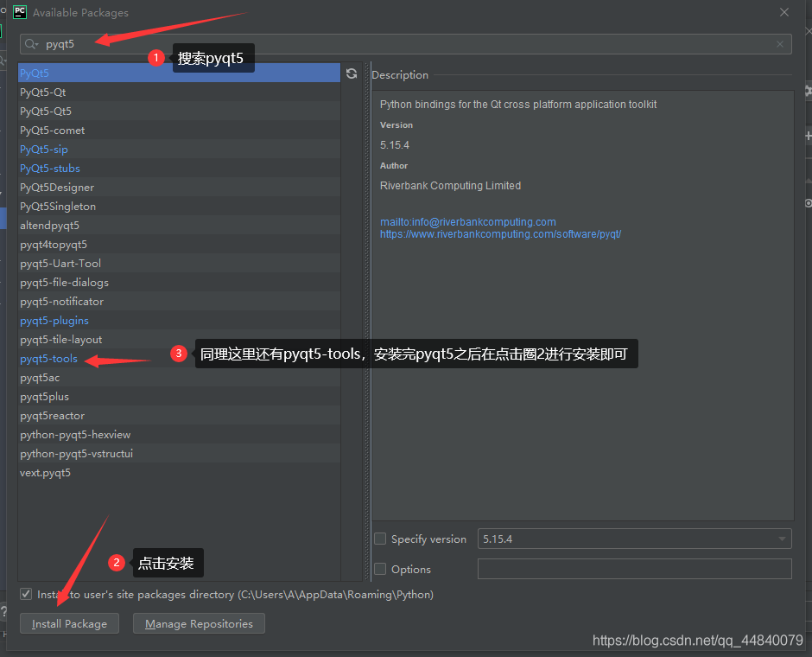Viewport: 812px width, 657px height.
Task: Select the PyQt5-Qt5 package
Action: click(179, 112)
